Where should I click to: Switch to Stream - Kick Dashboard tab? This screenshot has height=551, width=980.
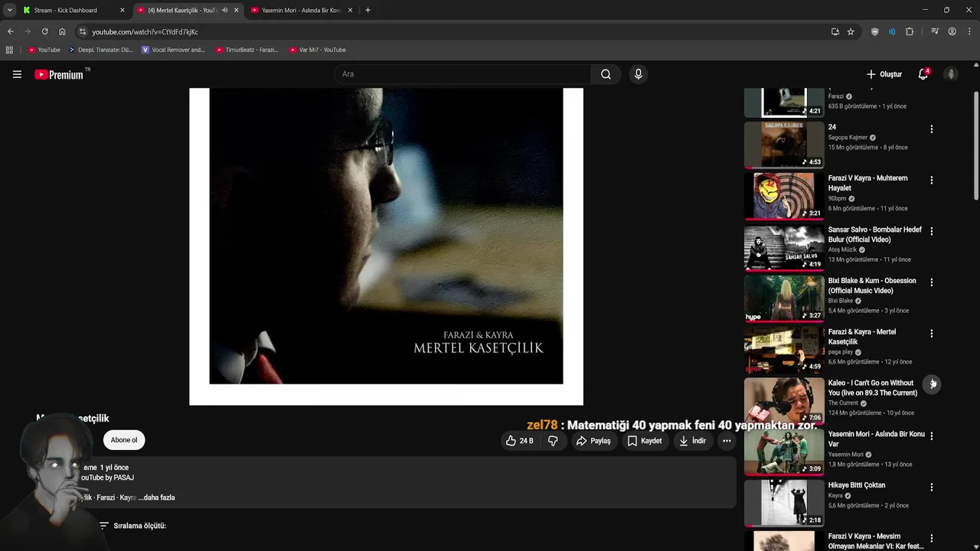click(x=73, y=10)
